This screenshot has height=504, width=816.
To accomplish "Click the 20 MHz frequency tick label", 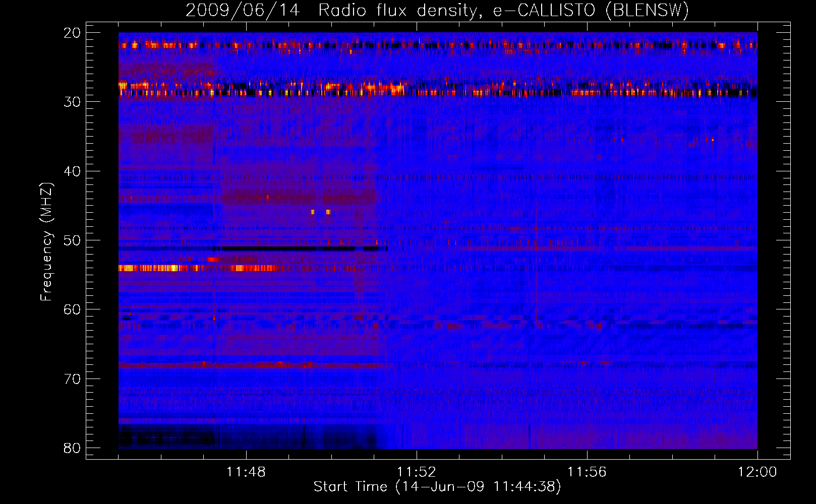I will coord(72,33).
